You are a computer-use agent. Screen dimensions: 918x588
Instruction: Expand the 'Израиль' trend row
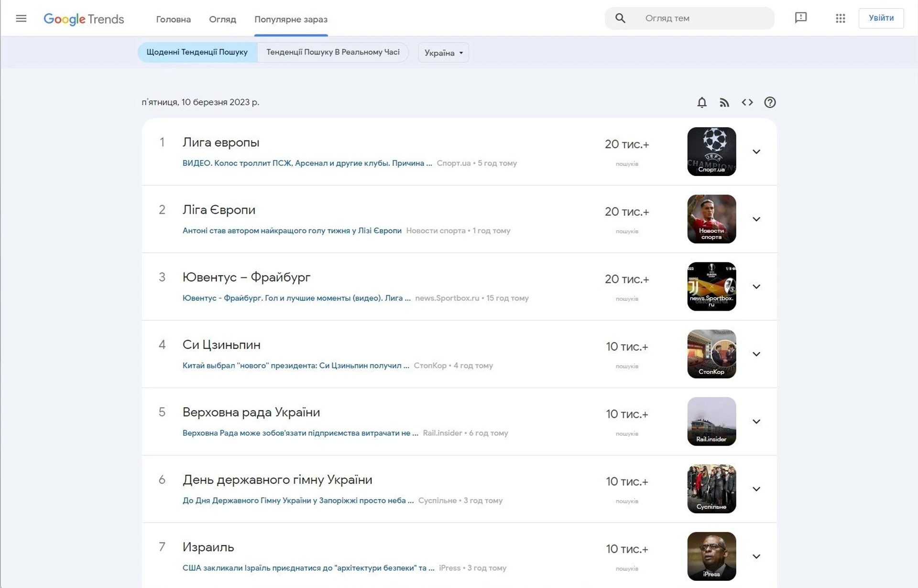(x=756, y=556)
